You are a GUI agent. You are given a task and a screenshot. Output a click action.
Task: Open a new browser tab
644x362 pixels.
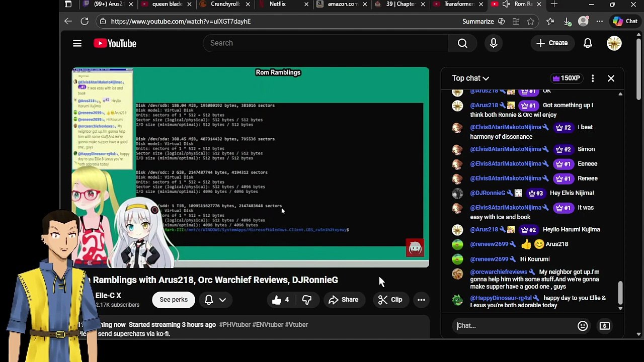click(554, 5)
